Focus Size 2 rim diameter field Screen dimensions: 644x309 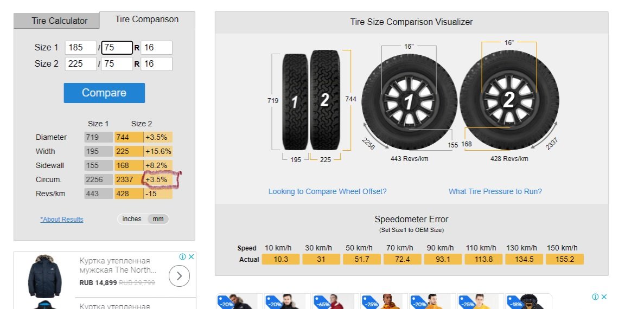pyautogui.click(x=156, y=64)
